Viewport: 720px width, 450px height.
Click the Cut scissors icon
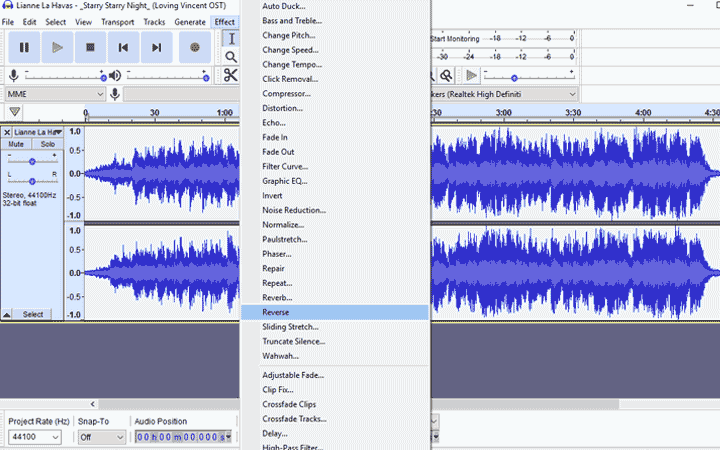click(x=230, y=75)
